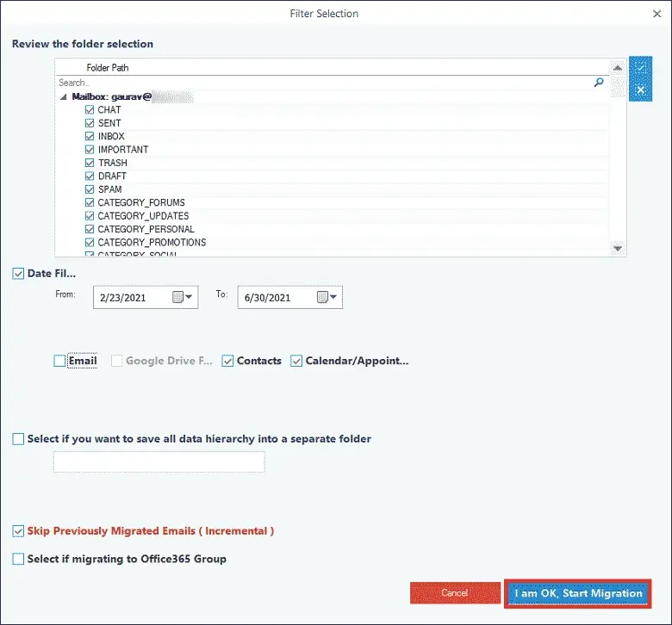Uncheck the INBOX folder checkbox
Image resolution: width=672 pixels, height=625 pixels.
tap(89, 136)
